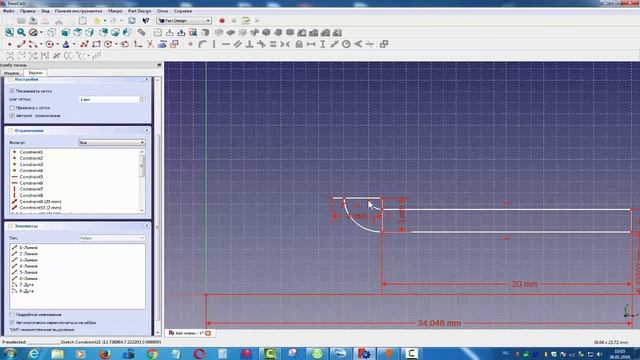Image resolution: width=640 pixels, height=360 pixels.
Task: Open the circle tool dropdown arrow
Action: tap(57, 44)
